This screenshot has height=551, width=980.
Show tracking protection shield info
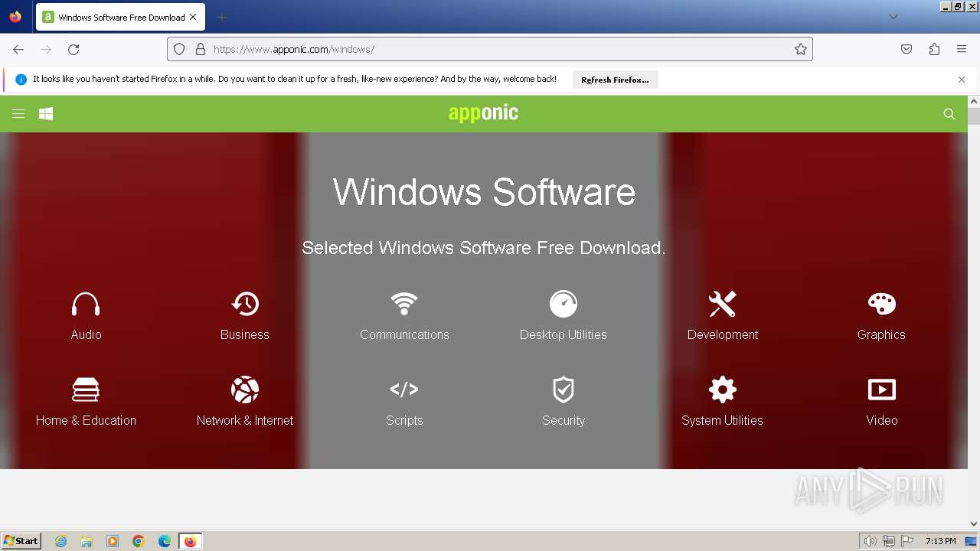179,49
